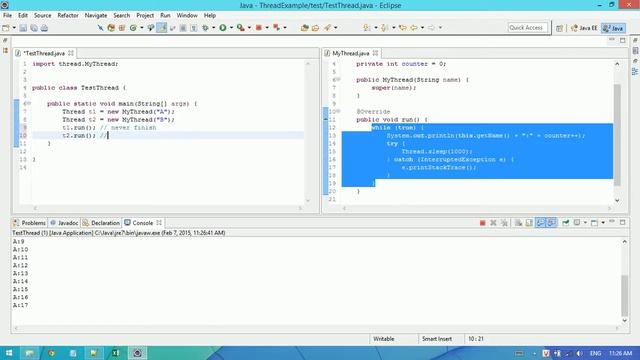Open the Display Selected Console dropdown arrow
The height and width of the screenshot is (360, 640).
pyautogui.click(x=585, y=223)
